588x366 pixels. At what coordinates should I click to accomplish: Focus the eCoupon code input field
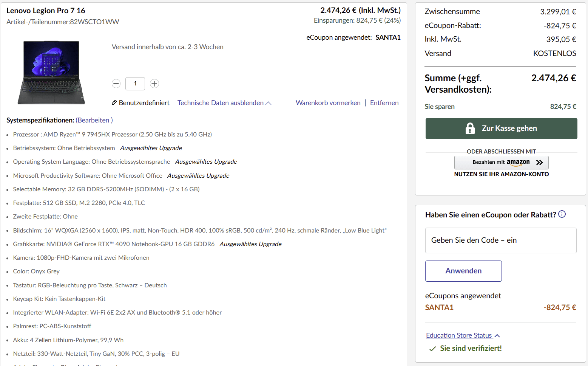click(x=501, y=240)
